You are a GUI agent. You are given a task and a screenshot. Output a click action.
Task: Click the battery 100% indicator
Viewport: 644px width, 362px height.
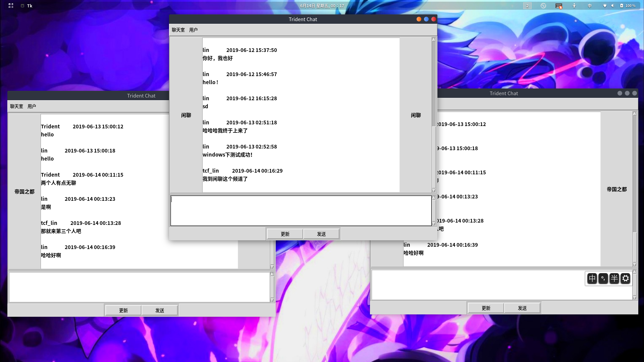pos(628,6)
